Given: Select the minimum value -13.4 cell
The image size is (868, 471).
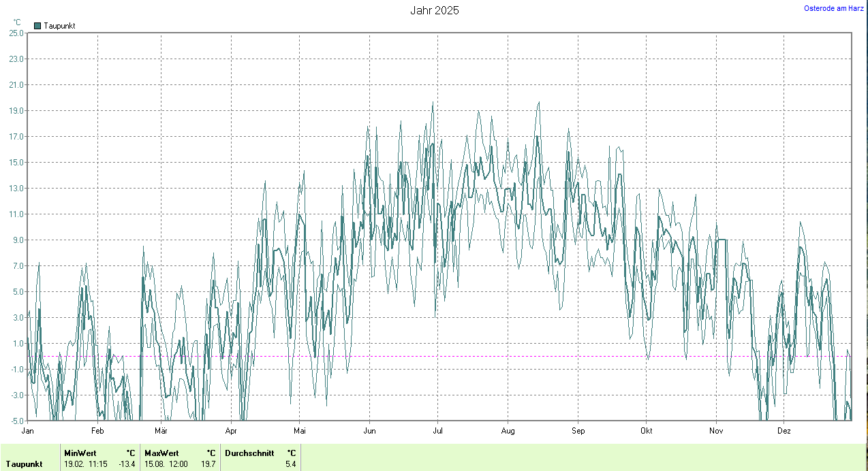Looking at the screenshot, I should (x=127, y=464).
